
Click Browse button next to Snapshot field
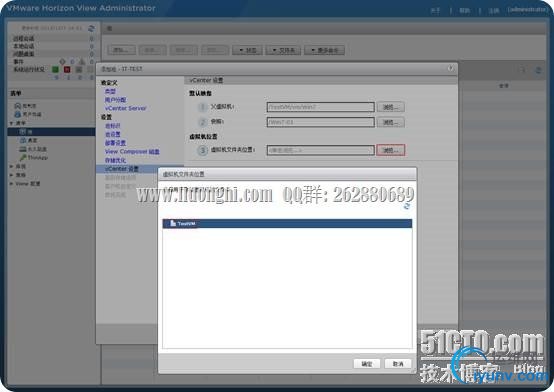390,122
